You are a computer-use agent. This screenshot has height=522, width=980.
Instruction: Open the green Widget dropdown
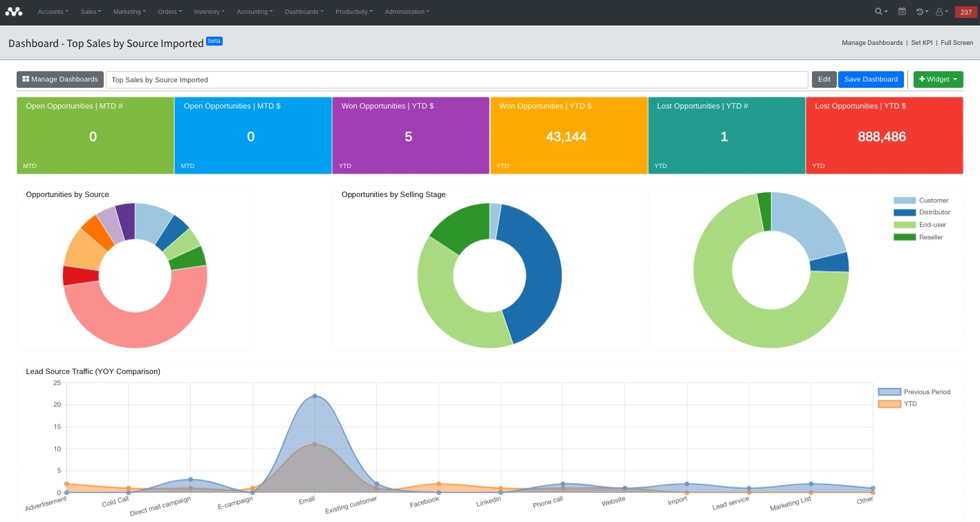click(x=939, y=80)
